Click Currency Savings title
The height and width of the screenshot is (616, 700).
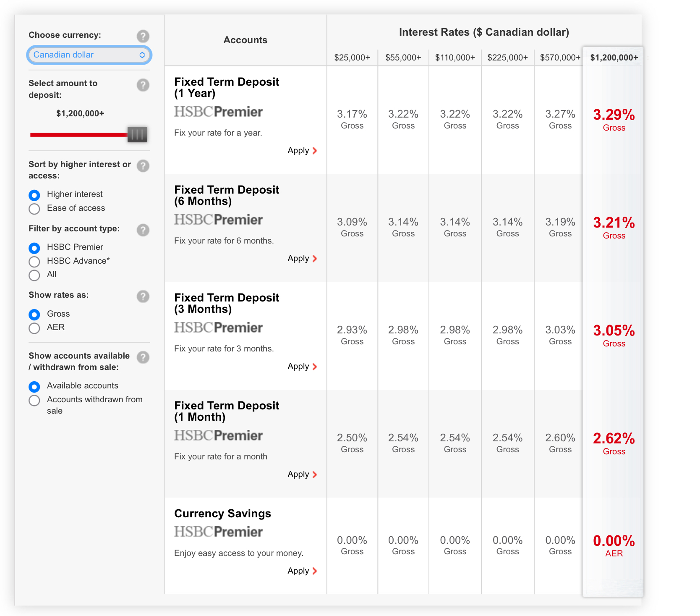point(222,514)
